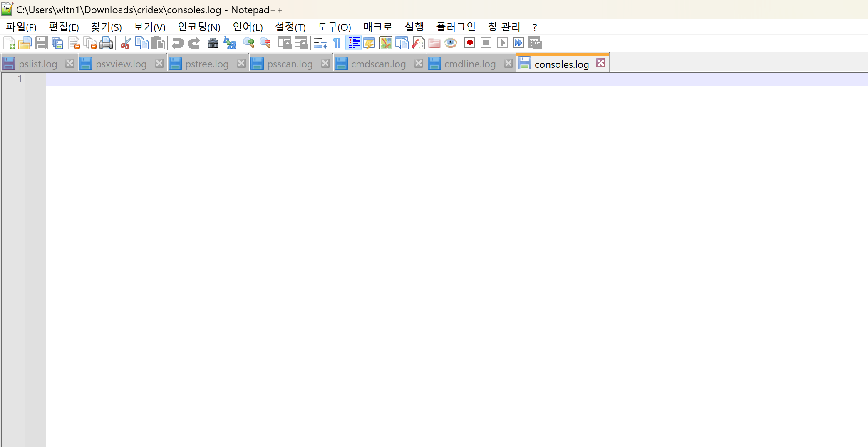Toggle synchronized horizontal scrolling icon

point(301,43)
